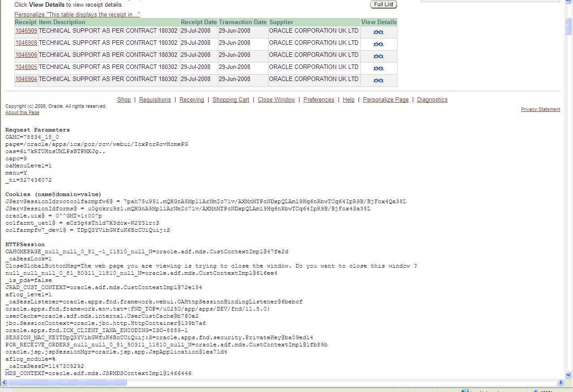Navigate to the Receiving footer link
The height and width of the screenshot is (392, 573).
click(x=192, y=100)
